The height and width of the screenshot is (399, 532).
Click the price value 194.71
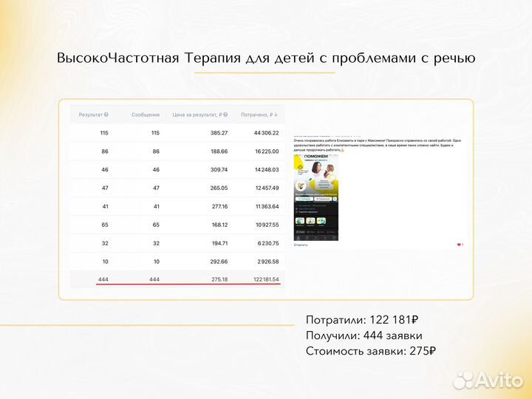click(219, 243)
